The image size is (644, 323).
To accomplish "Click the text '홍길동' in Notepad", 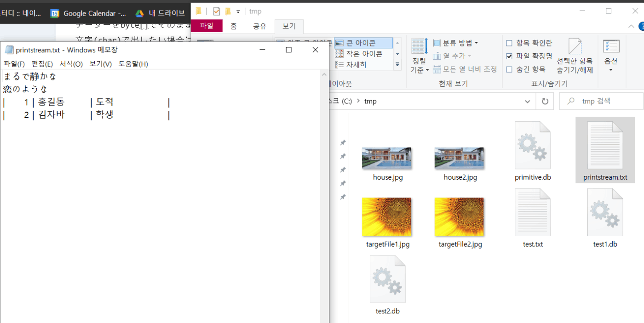I will pos(51,102).
